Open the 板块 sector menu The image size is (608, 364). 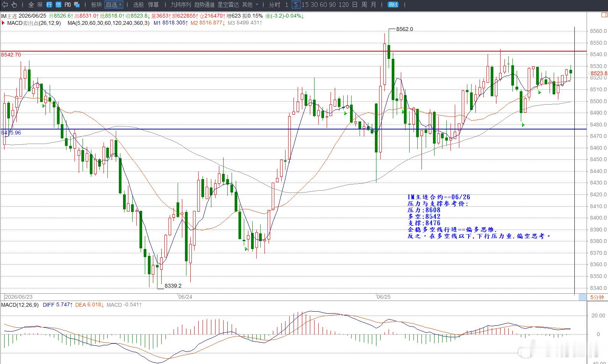[96, 5]
